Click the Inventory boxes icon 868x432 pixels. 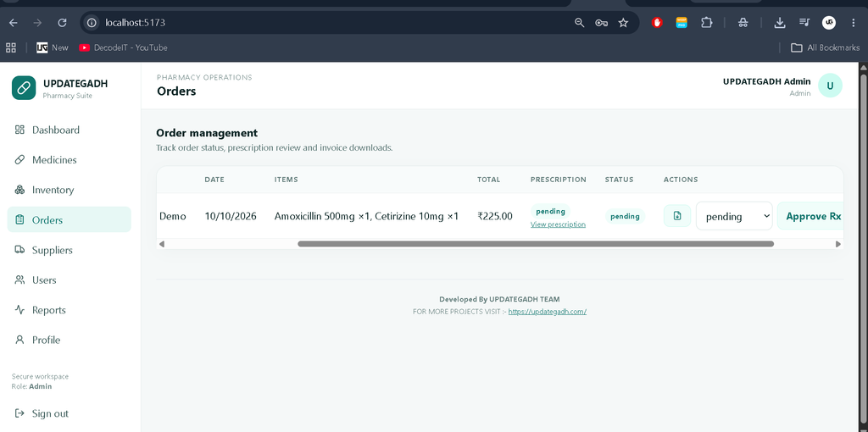point(20,190)
